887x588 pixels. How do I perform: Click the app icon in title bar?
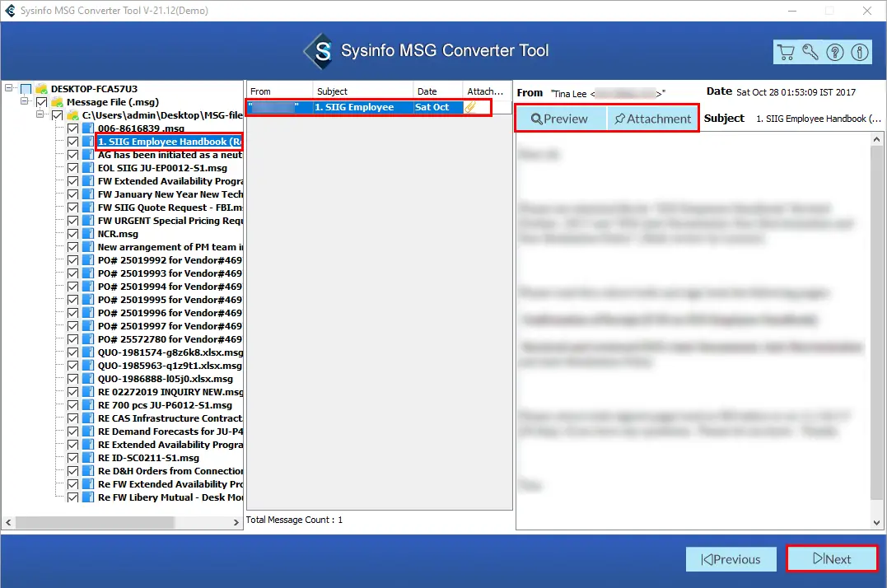coord(10,10)
